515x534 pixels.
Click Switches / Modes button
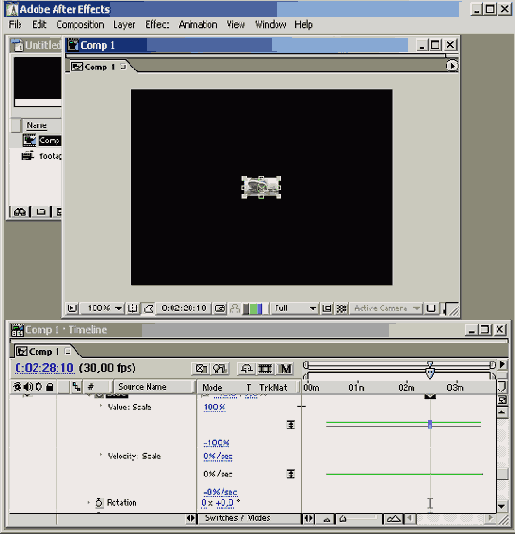pyautogui.click(x=238, y=518)
